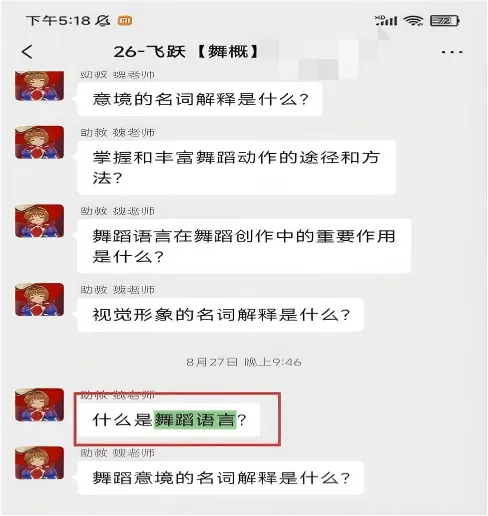Tap the back arrow in chat header
Viewport: 488px width, 516px height.
click(27, 52)
